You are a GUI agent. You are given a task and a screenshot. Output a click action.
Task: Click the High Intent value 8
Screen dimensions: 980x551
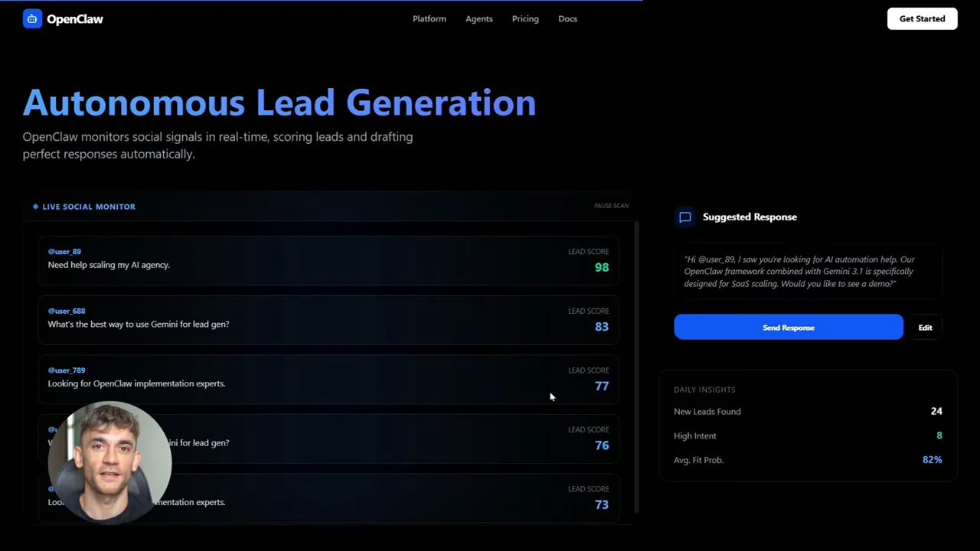tap(939, 435)
